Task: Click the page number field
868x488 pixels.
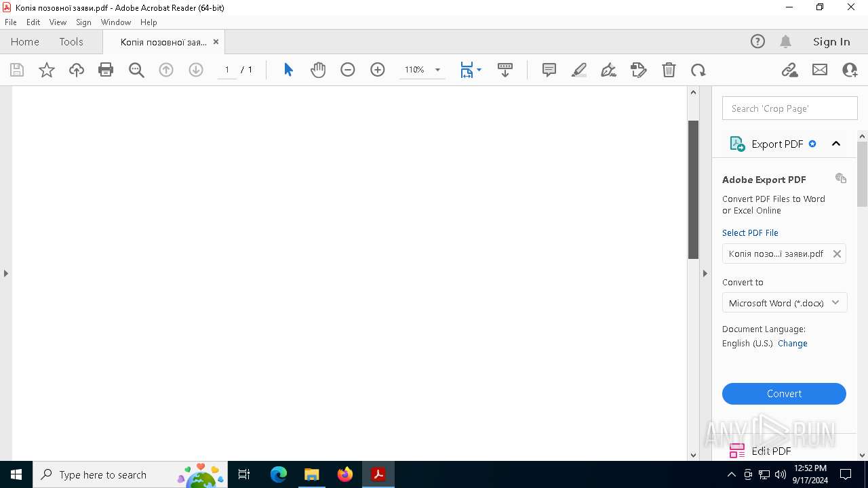Action: [227, 70]
